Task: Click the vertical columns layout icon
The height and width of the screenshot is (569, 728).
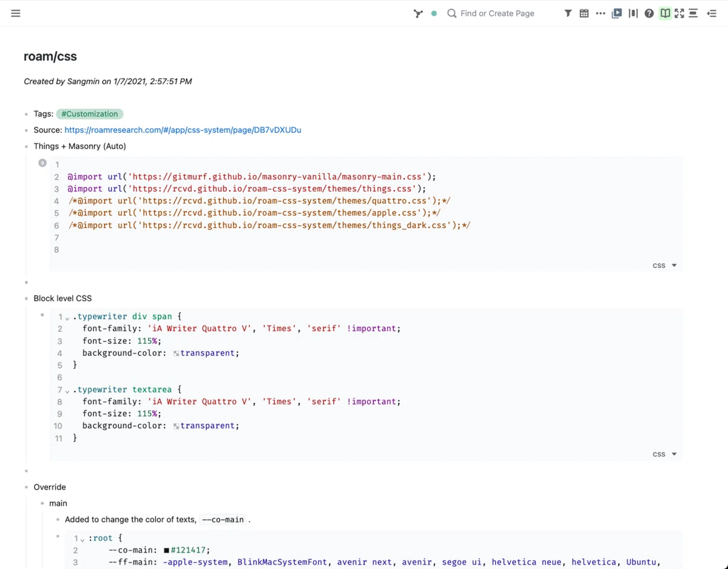Action: pos(633,13)
